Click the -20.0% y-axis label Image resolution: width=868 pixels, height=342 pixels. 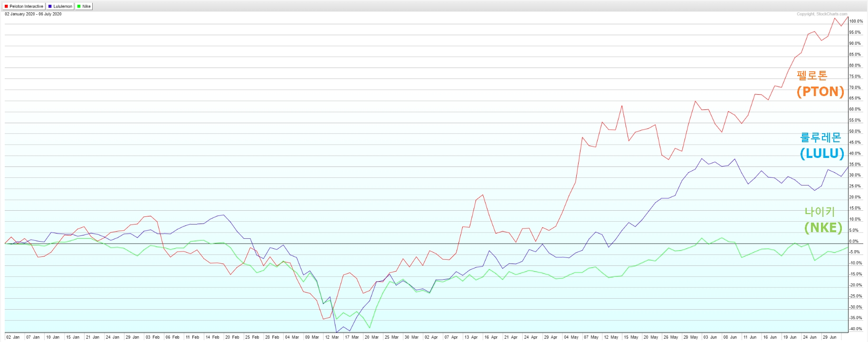(x=856, y=285)
